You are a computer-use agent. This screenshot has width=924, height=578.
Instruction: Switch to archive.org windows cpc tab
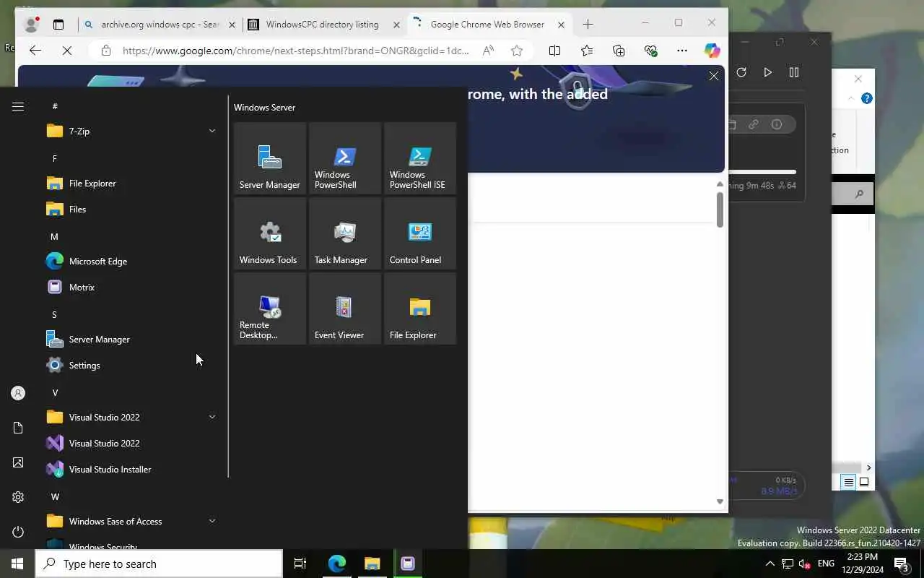pyautogui.click(x=160, y=25)
